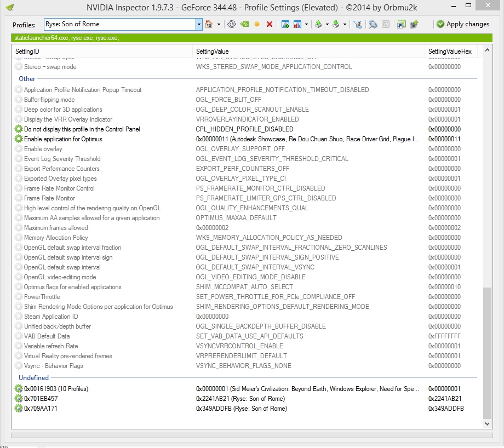Add an application to the current profile
This screenshot has height=448, width=504.
pyautogui.click(x=285, y=24)
